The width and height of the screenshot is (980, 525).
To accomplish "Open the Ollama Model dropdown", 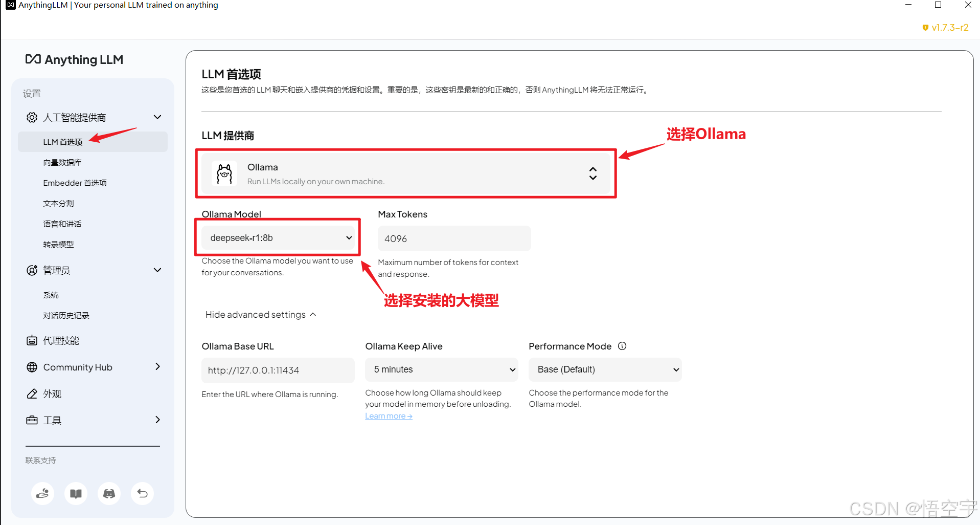I will point(278,238).
